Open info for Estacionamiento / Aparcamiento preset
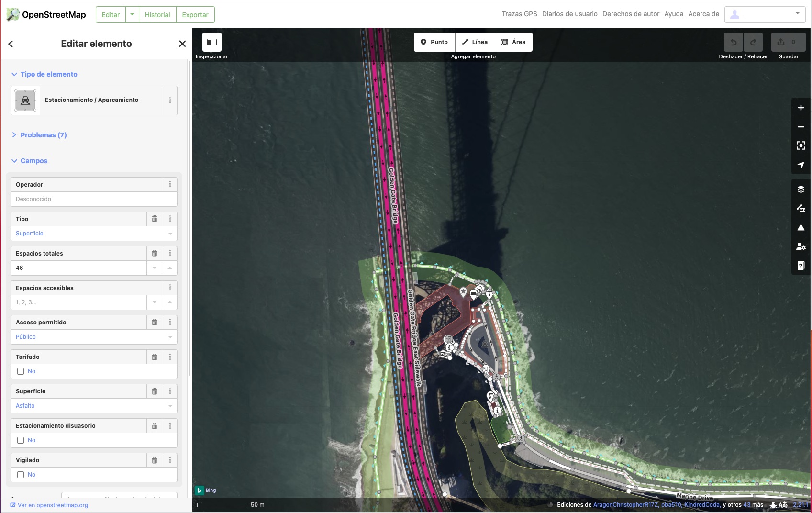Viewport: 812px width, 513px height. pyautogui.click(x=170, y=100)
